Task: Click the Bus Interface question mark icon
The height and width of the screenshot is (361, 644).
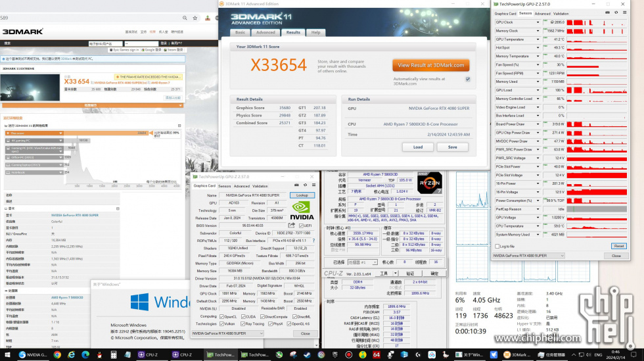Action: [314, 241]
